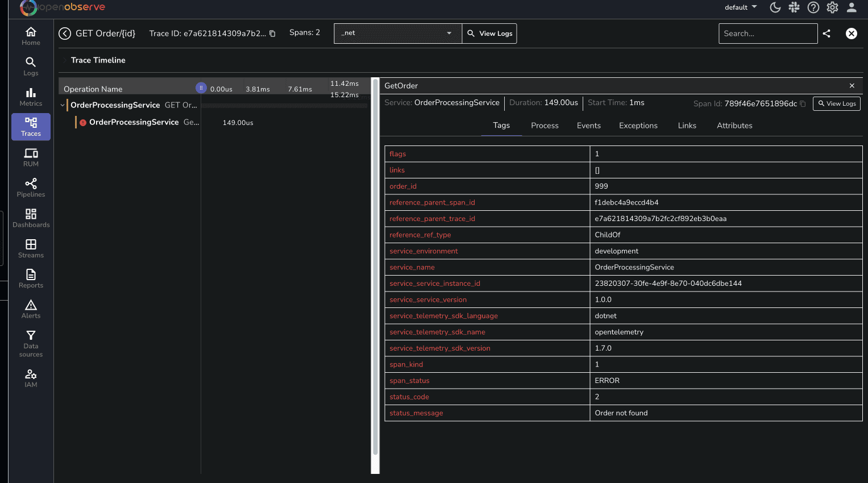Image resolution: width=868 pixels, height=483 pixels.
Task: Click the trace Search input field
Action: [x=767, y=34]
